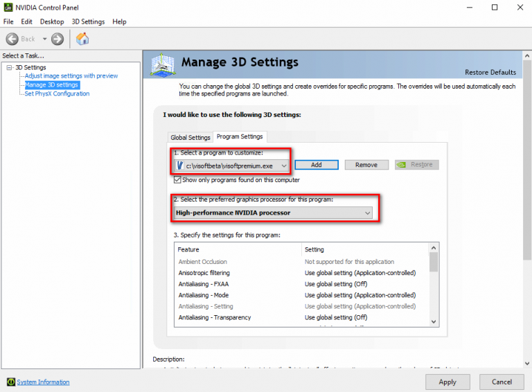This screenshot has width=532, height=392.
Task: Click the main page scroll-down arrow
Action: [x=527, y=363]
